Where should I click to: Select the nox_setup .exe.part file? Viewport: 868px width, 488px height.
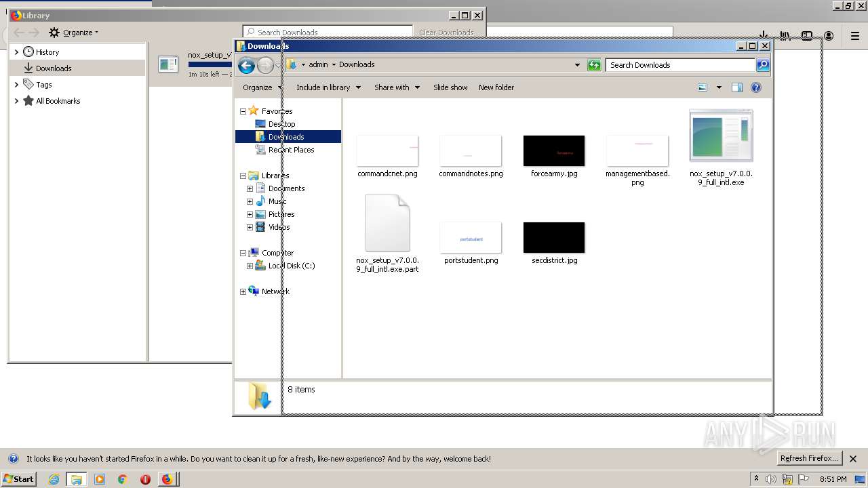(x=387, y=235)
